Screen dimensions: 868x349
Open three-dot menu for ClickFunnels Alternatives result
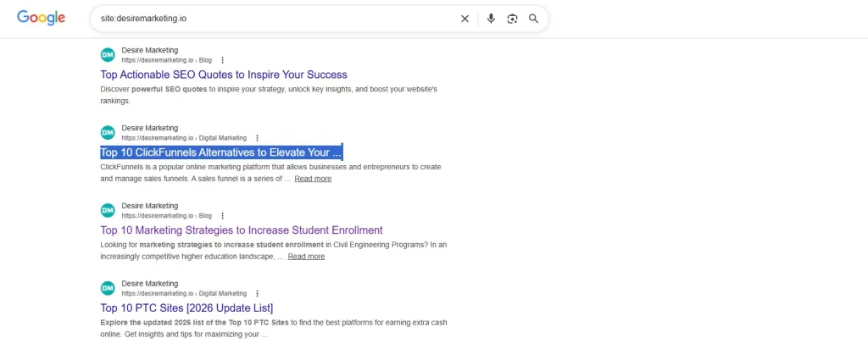pyautogui.click(x=257, y=138)
